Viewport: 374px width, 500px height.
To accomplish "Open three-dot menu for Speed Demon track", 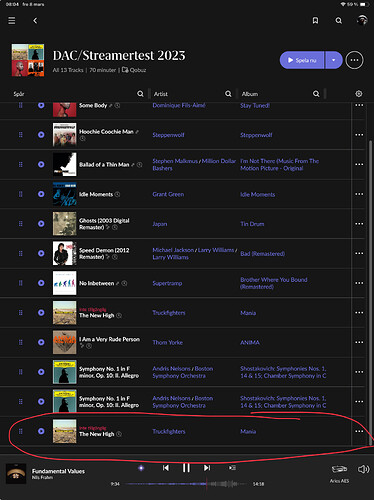I will tap(359, 253).
